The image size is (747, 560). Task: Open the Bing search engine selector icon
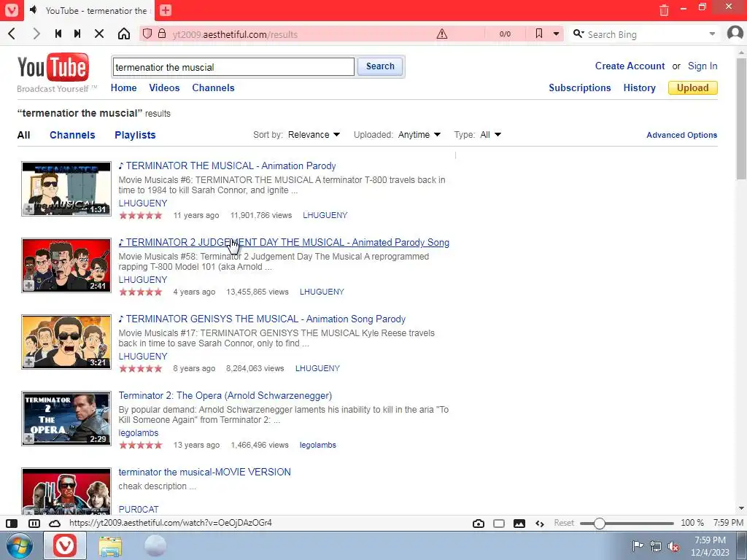(x=578, y=34)
